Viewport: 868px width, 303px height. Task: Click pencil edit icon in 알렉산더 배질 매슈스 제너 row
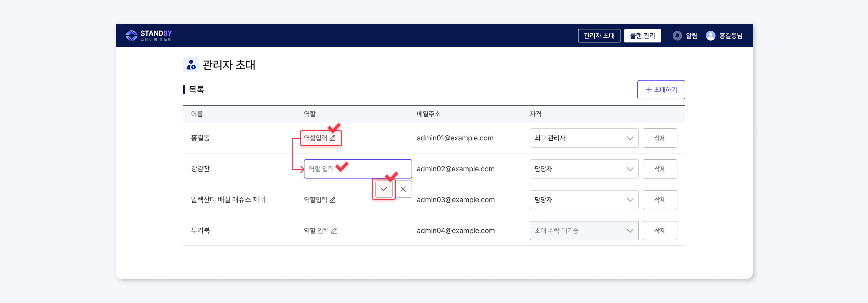pos(332,200)
